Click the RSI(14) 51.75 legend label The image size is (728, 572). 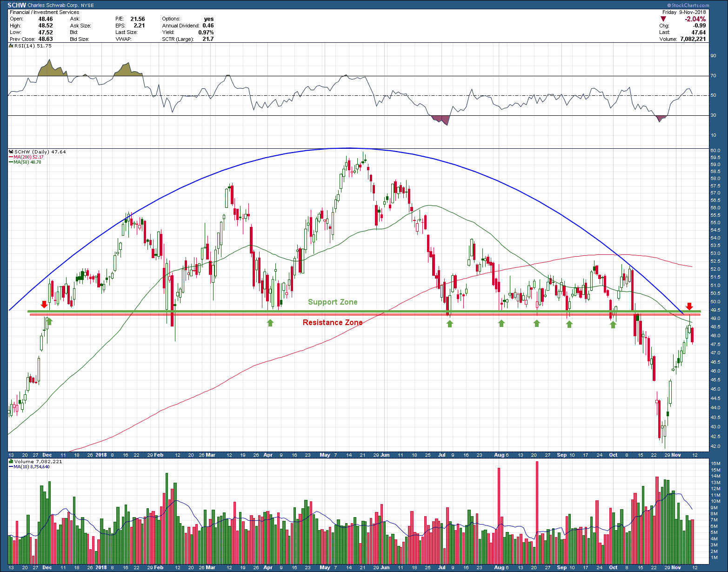33,46
